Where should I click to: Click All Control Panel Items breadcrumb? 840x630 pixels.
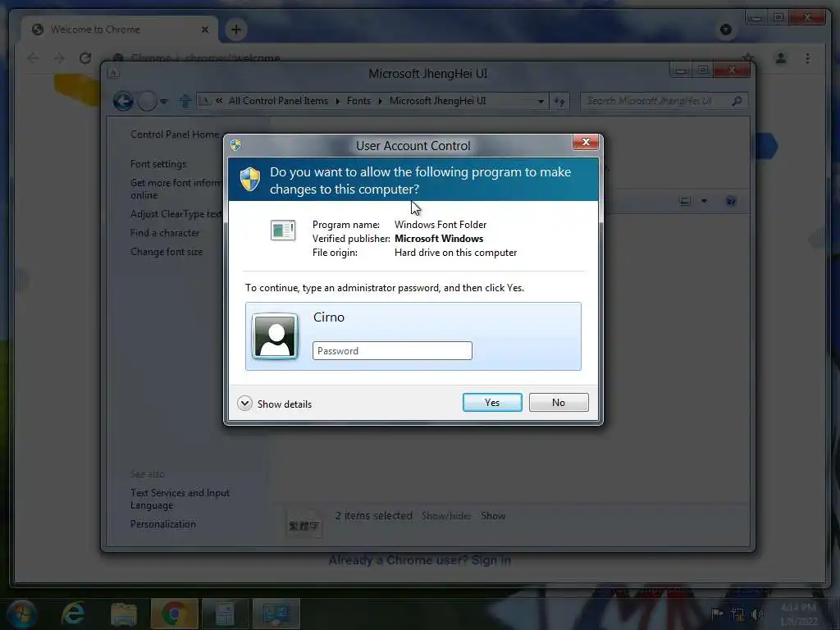278,101
